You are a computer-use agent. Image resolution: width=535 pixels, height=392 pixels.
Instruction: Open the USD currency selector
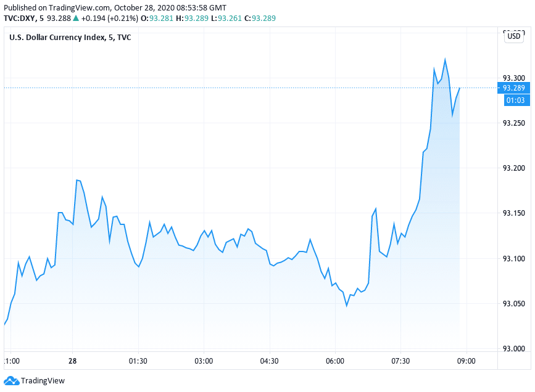(x=514, y=36)
